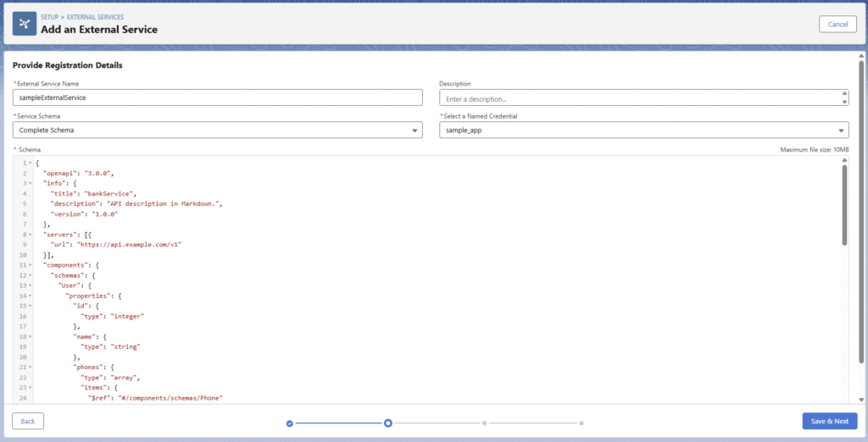Collapse the "info" block on line 3
Screen dimensions: 868x442
pyautogui.click(x=31, y=184)
